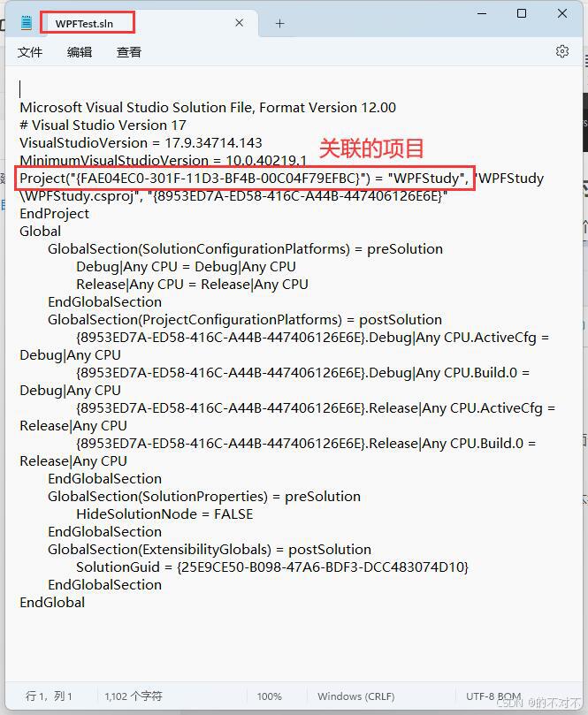588x715 pixels.
Task: Click the 1,102 个字符 character count
Action: tap(134, 696)
